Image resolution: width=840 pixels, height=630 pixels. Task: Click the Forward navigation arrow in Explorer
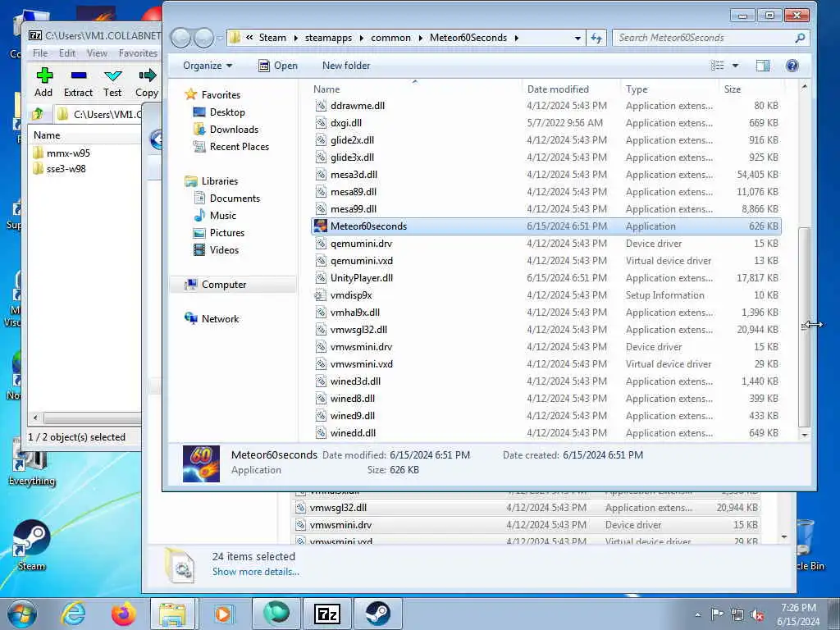(203, 38)
